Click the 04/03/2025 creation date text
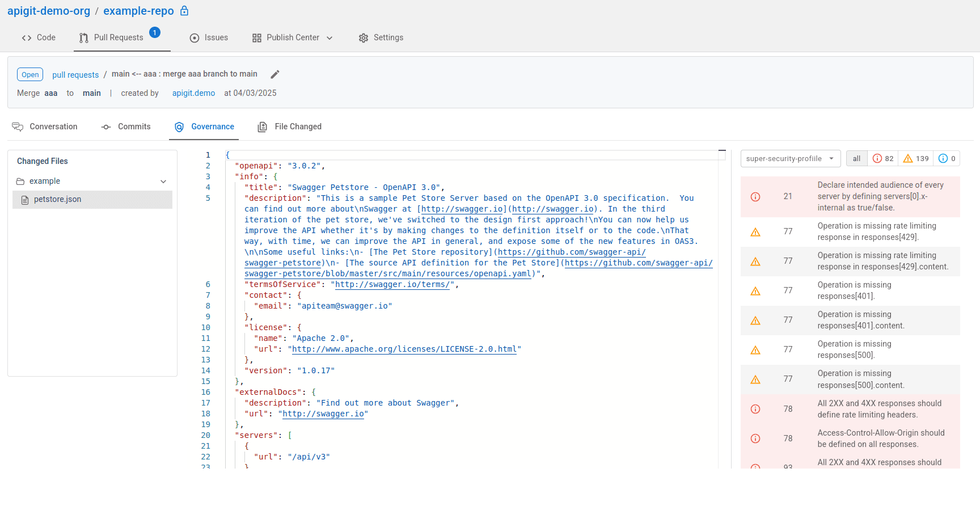The height and width of the screenshot is (506, 980). (255, 93)
